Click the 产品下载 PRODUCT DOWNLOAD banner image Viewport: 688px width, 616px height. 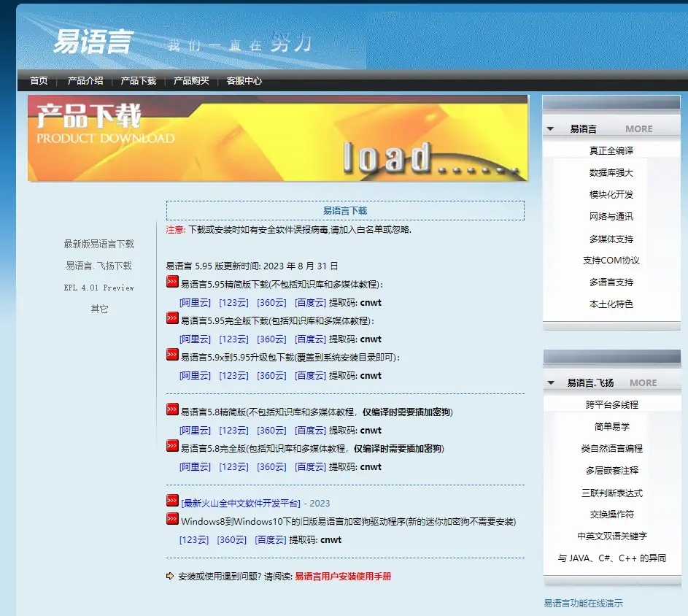[278, 138]
